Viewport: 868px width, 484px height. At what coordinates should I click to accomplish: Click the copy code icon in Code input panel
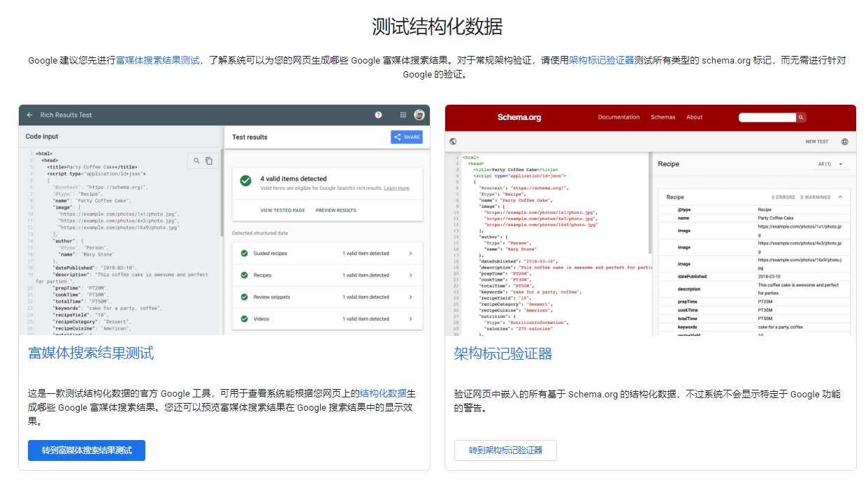click(x=209, y=161)
